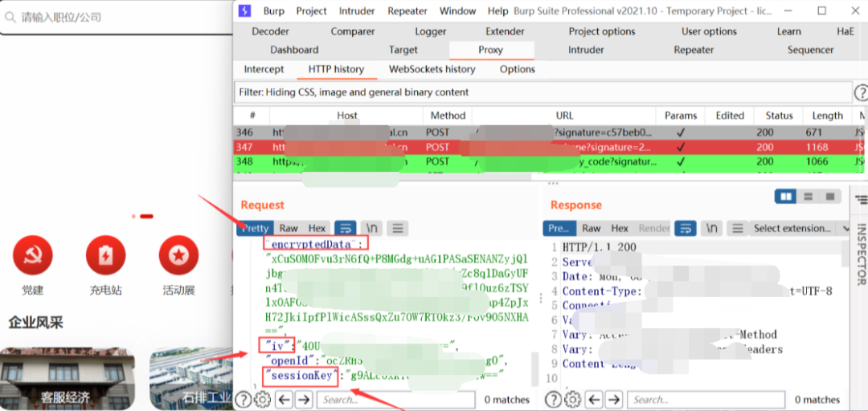Screen dimensions: 868x411
Task: Sort history by Host column header
Action: [347, 116]
